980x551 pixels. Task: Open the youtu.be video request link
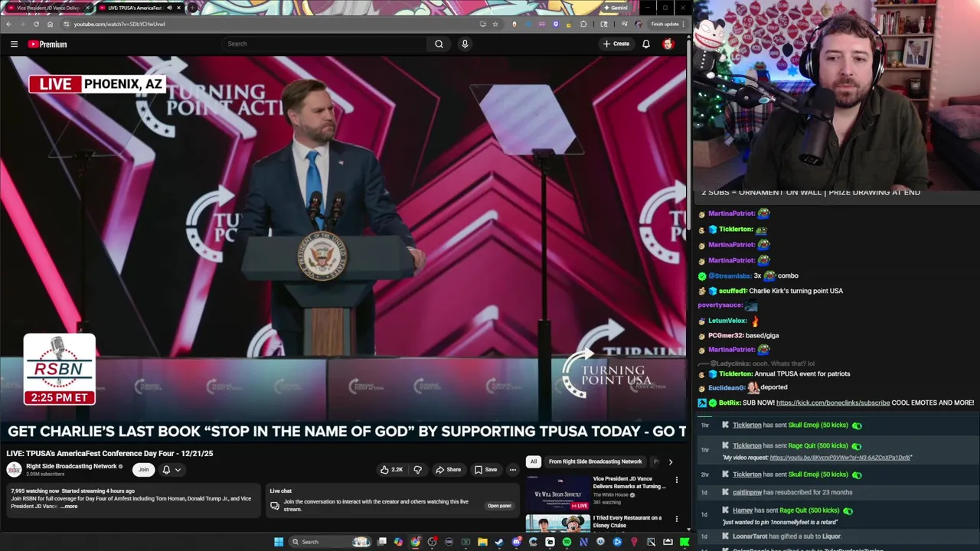pyautogui.click(x=840, y=458)
